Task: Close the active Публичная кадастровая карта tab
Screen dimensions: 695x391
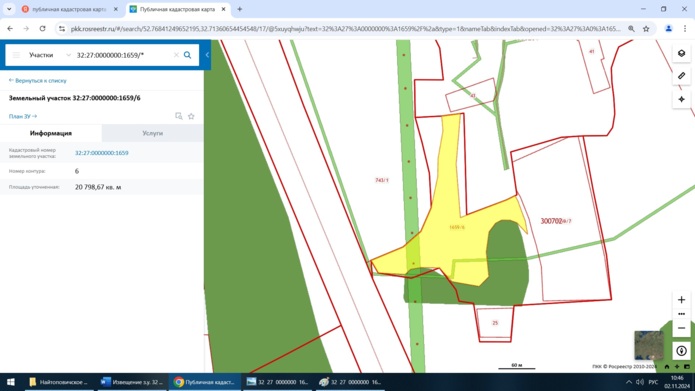Action: (223, 9)
